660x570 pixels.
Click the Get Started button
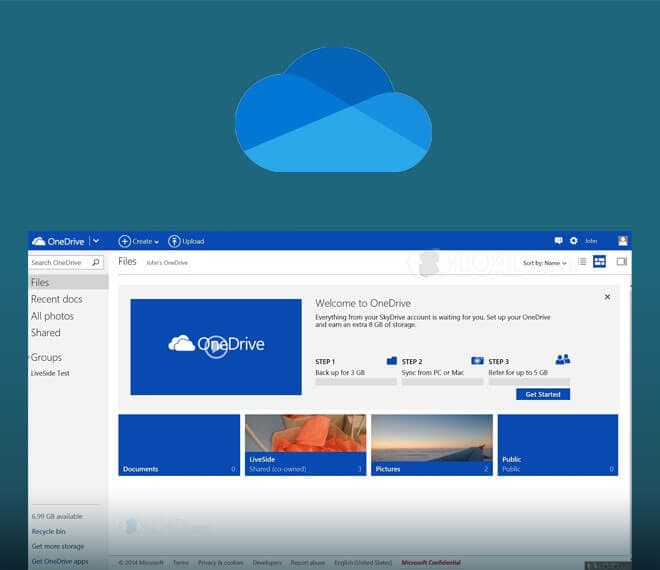[x=543, y=394]
